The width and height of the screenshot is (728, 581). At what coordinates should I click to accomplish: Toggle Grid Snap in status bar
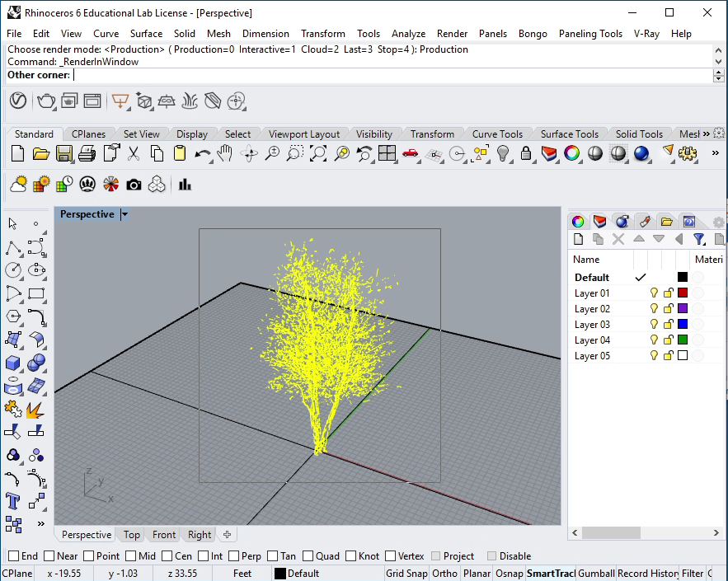(406, 574)
